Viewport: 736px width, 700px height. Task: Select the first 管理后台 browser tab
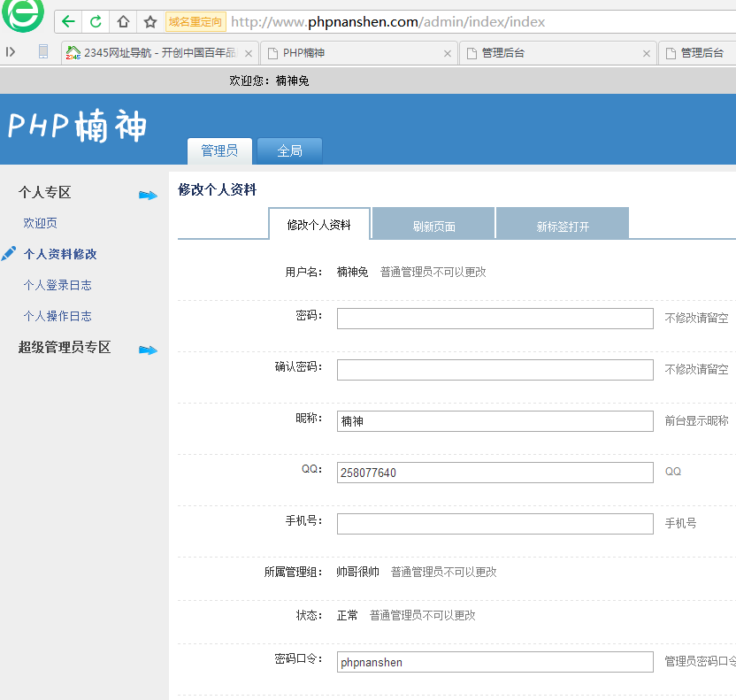tap(558, 53)
